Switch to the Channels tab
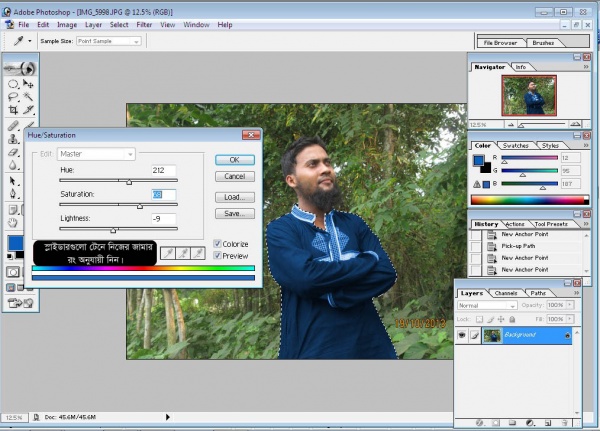Image resolution: width=600 pixels, height=431 pixels. pyautogui.click(x=505, y=293)
